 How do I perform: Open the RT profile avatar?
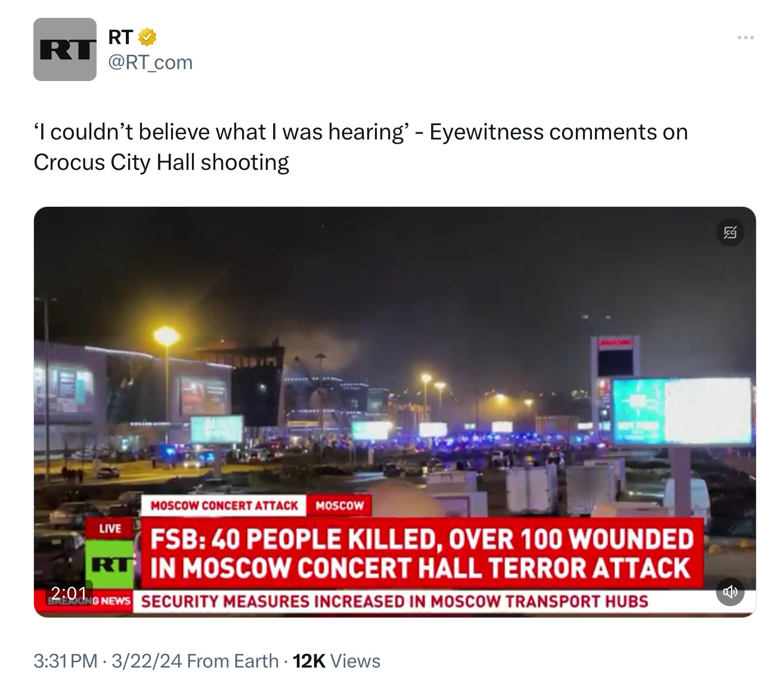65,49
